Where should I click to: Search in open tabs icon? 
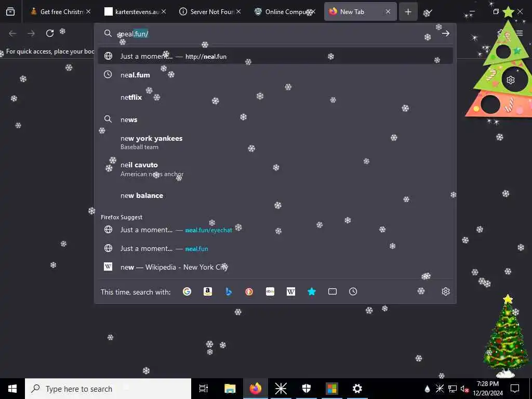[332, 291]
